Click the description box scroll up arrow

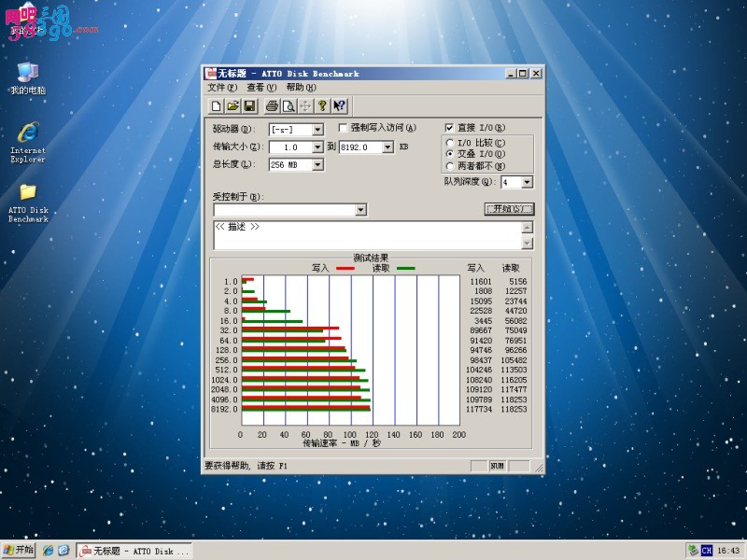tap(527, 227)
